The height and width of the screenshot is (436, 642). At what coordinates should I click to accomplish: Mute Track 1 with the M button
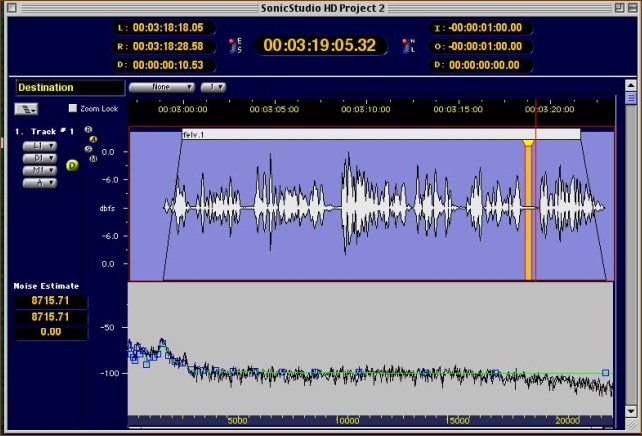pos(93,158)
